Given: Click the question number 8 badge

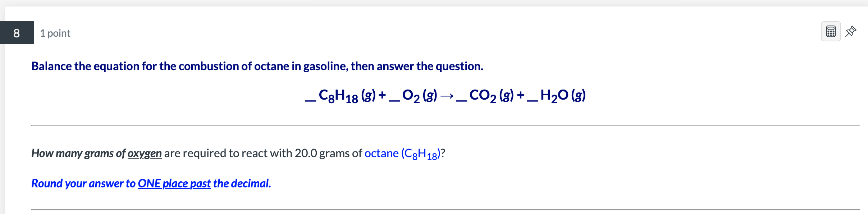Looking at the screenshot, I should point(16,33).
